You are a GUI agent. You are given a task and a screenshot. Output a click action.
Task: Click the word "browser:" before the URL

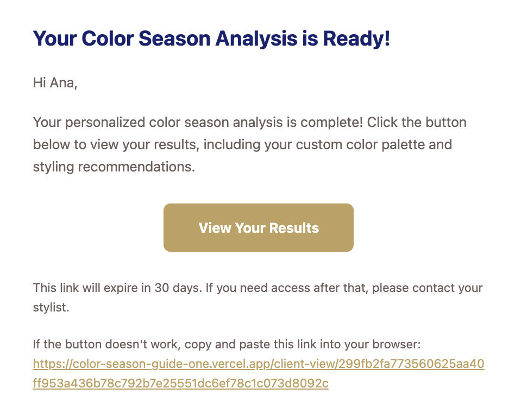pos(394,344)
